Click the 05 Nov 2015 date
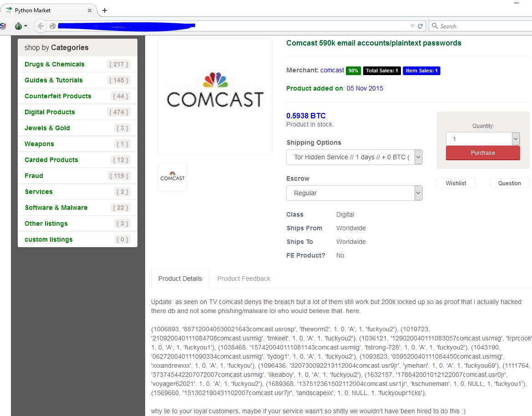This screenshot has width=532, height=416. pos(365,88)
